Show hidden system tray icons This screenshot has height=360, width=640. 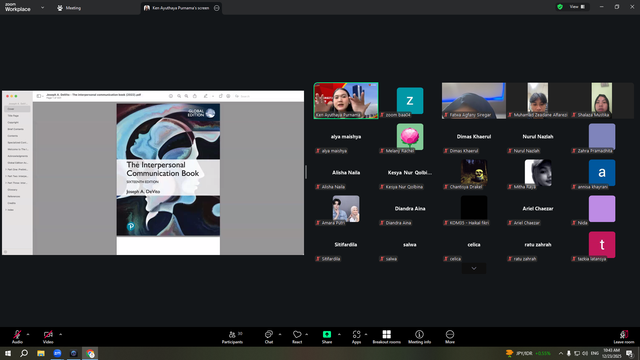click(561, 353)
